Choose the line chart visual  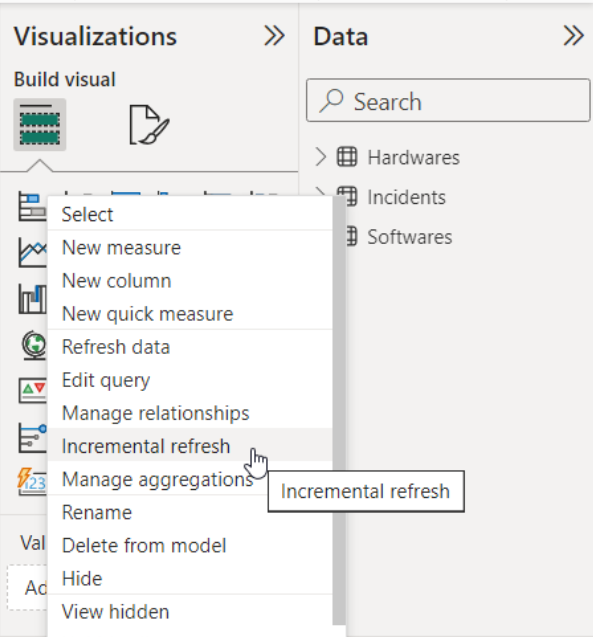(x=32, y=253)
